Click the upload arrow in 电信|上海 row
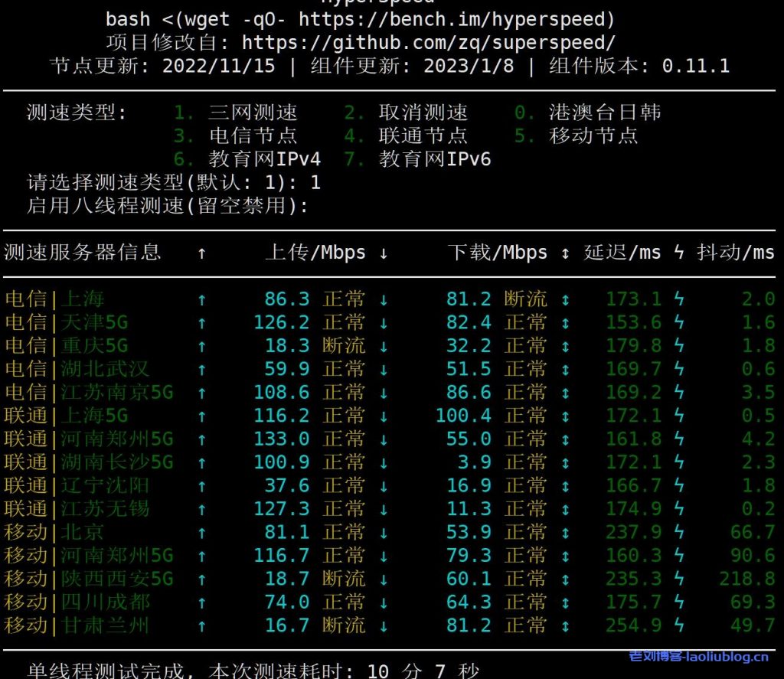This screenshot has height=679, width=784. (201, 299)
